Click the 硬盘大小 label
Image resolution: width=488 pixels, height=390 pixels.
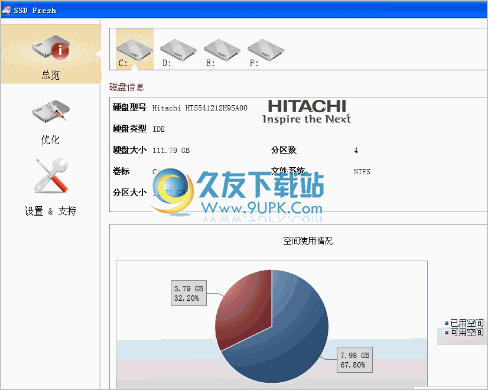coord(129,150)
